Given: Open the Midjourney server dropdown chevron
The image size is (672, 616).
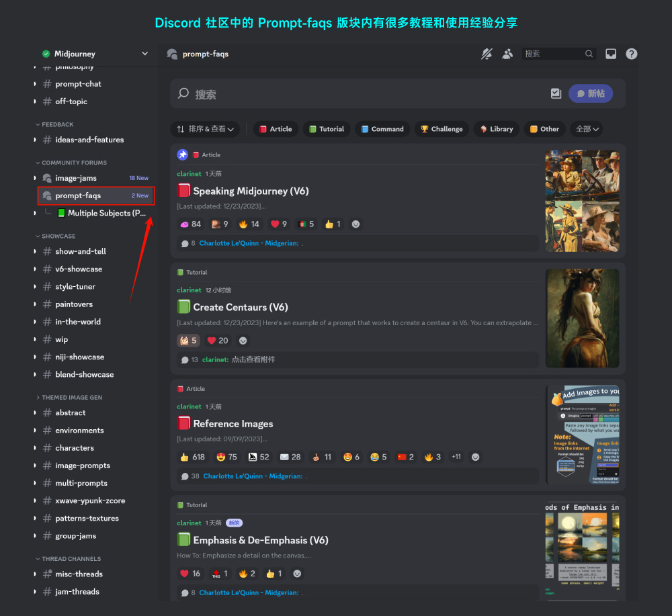Looking at the screenshot, I should click(x=145, y=54).
